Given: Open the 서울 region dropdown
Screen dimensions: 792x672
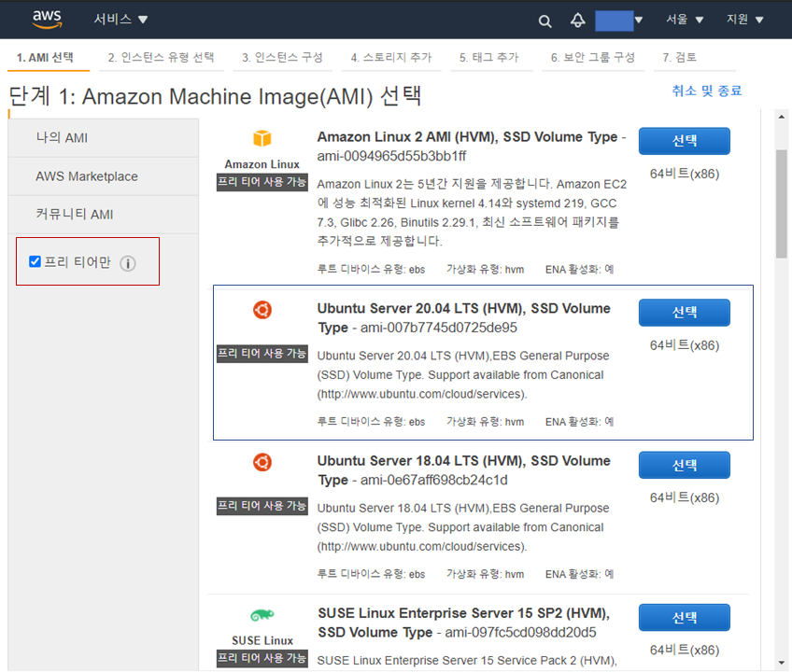Looking at the screenshot, I should [x=685, y=20].
